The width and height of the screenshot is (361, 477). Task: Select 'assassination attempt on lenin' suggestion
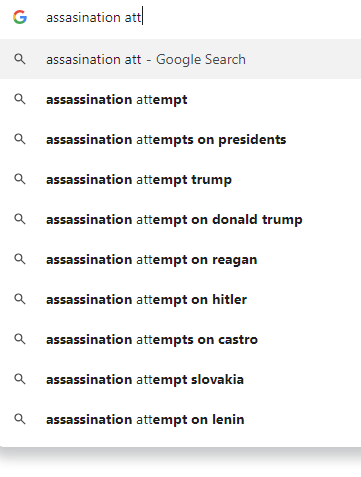point(180,419)
